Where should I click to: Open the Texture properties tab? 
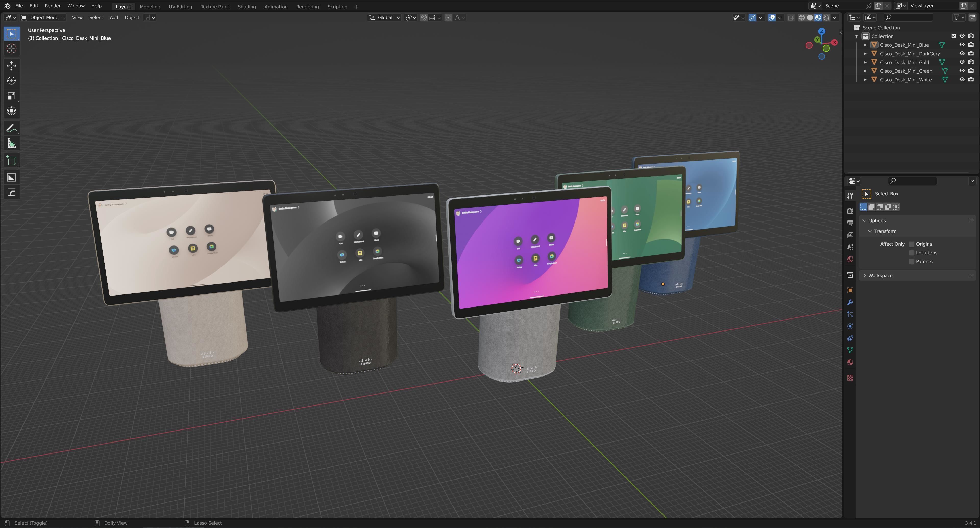[x=850, y=378]
